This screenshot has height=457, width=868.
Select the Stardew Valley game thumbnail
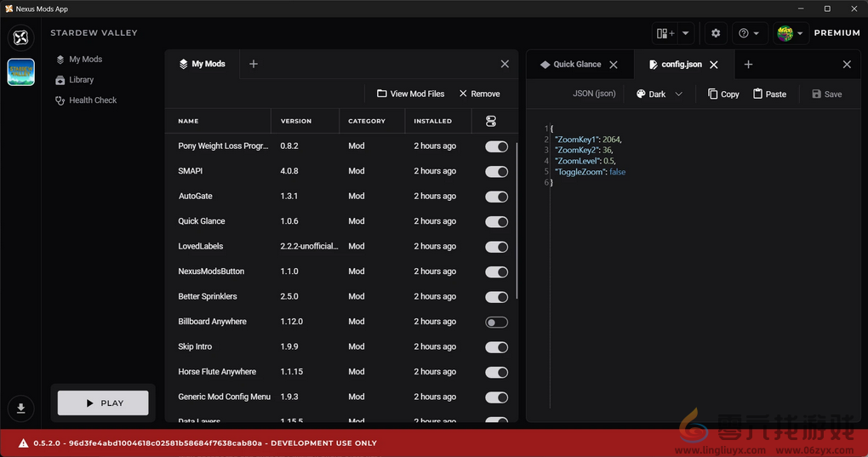pyautogui.click(x=21, y=72)
